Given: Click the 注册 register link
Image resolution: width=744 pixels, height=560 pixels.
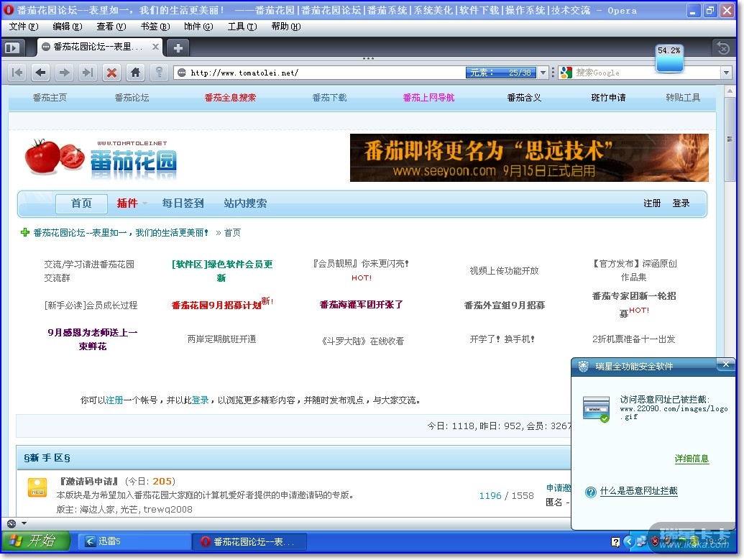Looking at the screenshot, I should (x=652, y=203).
